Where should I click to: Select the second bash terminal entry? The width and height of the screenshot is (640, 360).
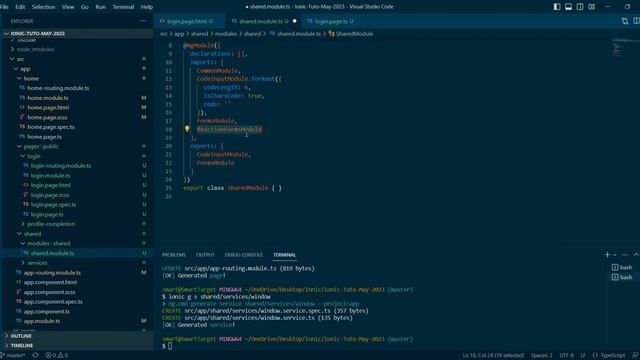tap(622, 277)
